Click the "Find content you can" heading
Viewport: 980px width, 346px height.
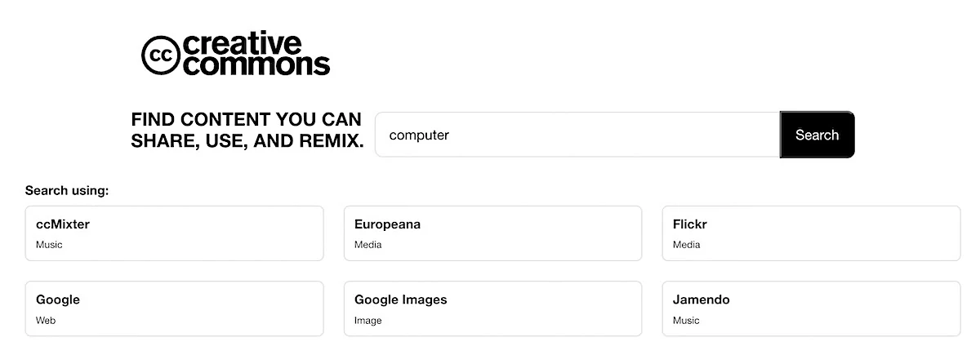click(x=246, y=119)
